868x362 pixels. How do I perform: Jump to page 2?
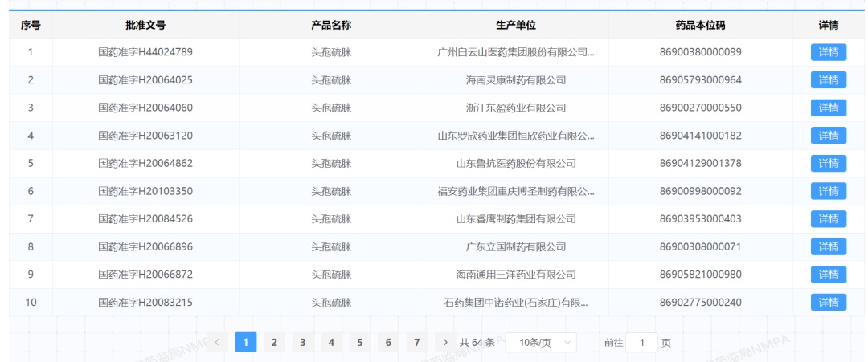click(x=274, y=343)
